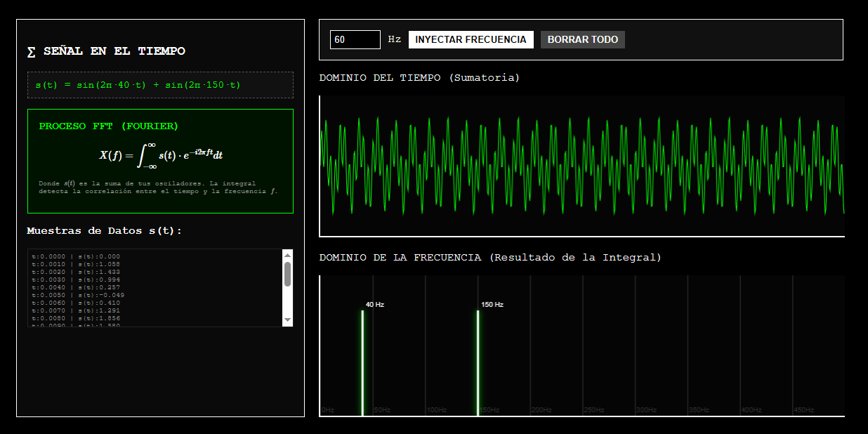Select sample row t:0.0030 s(t):0.994
Screen dimensions: 868x434
[x=76, y=280]
